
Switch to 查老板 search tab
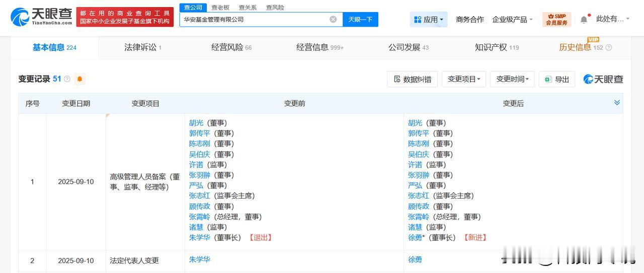(220, 8)
